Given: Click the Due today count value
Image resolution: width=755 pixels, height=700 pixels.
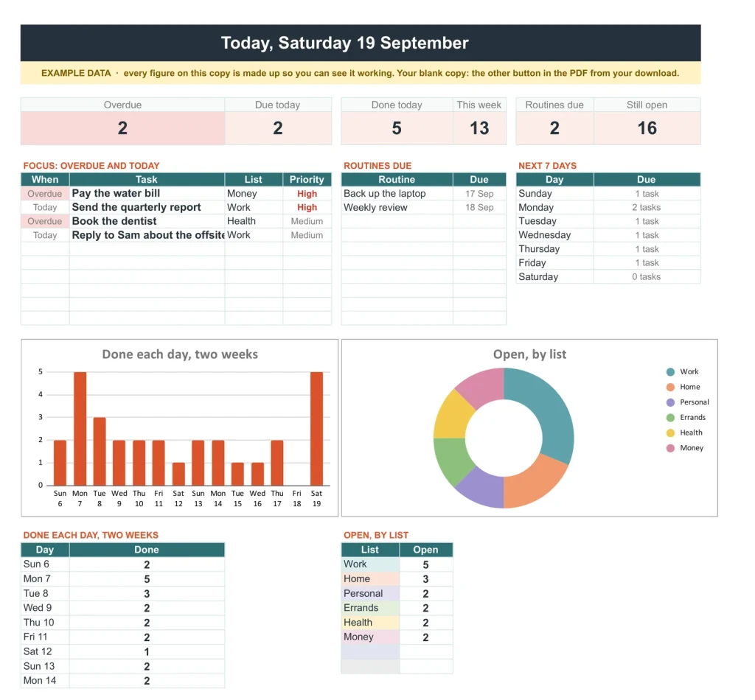Looking at the screenshot, I should [x=278, y=128].
